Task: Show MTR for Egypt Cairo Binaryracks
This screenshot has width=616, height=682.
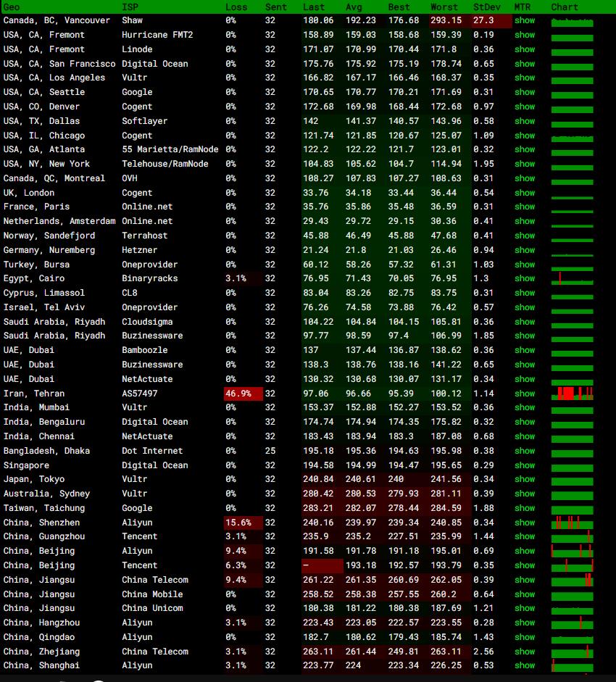Action: (525, 278)
